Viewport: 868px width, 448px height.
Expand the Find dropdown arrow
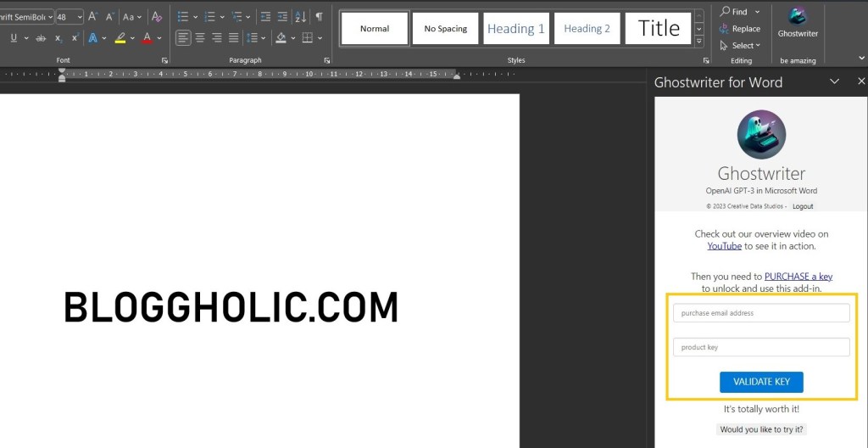(757, 12)
